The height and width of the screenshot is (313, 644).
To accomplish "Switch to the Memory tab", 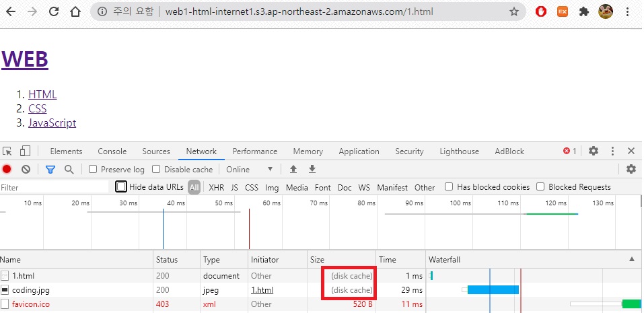I will 308,151.
